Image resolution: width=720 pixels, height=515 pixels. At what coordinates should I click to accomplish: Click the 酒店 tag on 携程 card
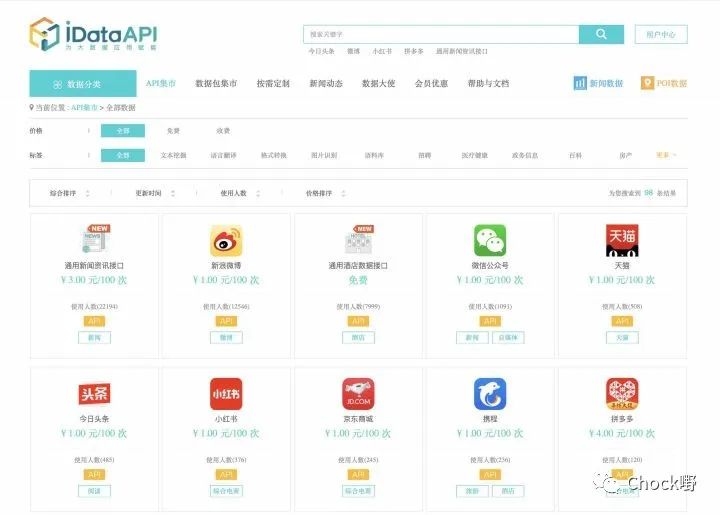coord(508,491)
